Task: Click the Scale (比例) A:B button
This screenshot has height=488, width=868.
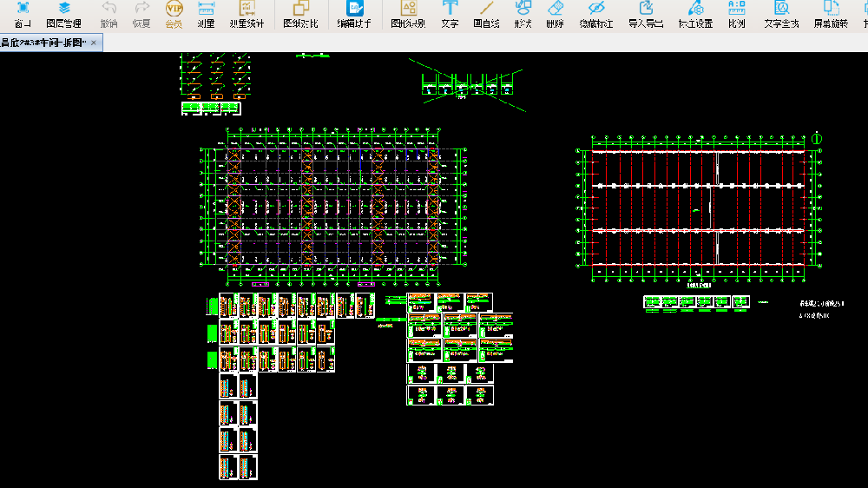Action: point(737,14)
